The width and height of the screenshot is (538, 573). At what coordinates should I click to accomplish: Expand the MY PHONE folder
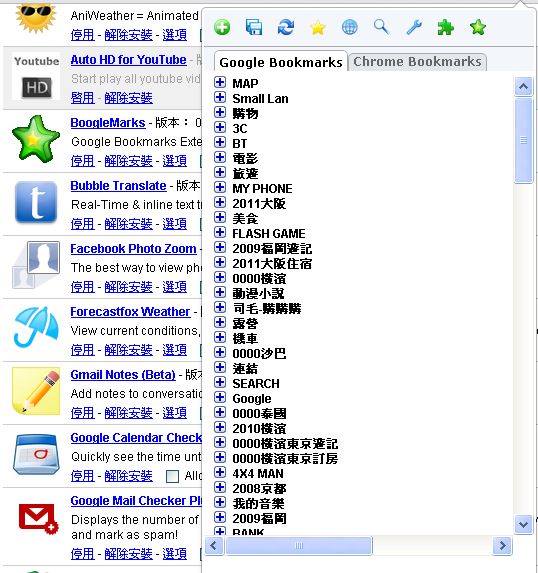coord(220,187)
